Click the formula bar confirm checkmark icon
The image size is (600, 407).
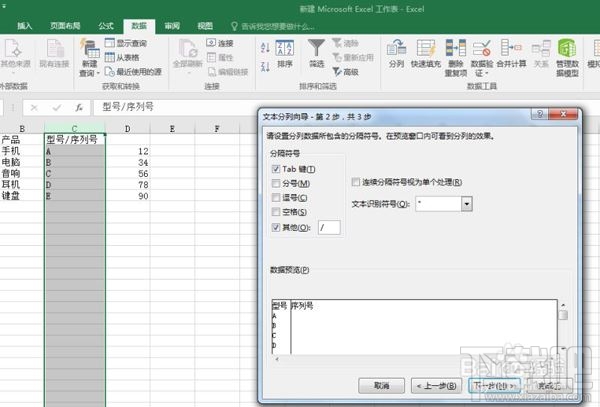click(x=57, y=108)
